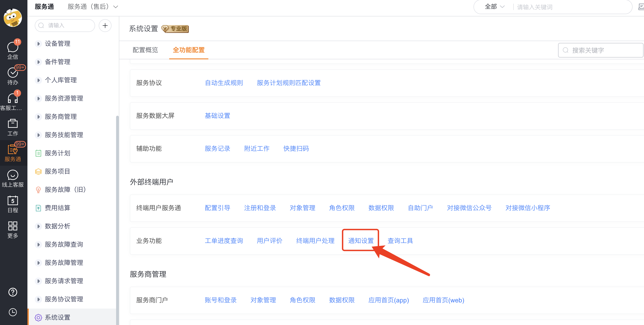Expand 服务资源管理 tree arrow
Screen dimensions: 644x325
[x=38, y=98]
